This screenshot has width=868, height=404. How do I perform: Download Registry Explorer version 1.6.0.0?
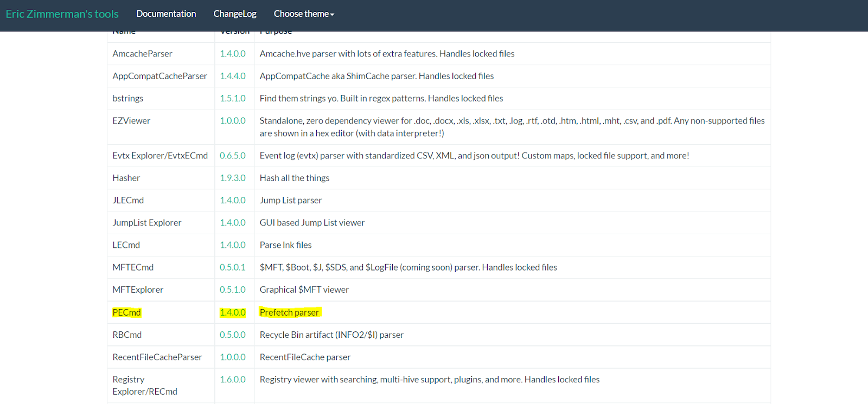tap(233, 379)
